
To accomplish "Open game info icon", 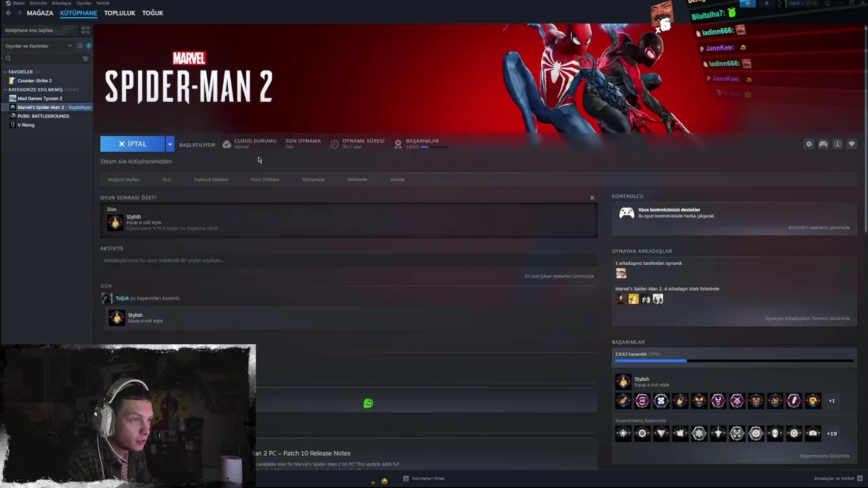I will pyautogui.click(x=837, y=144).
